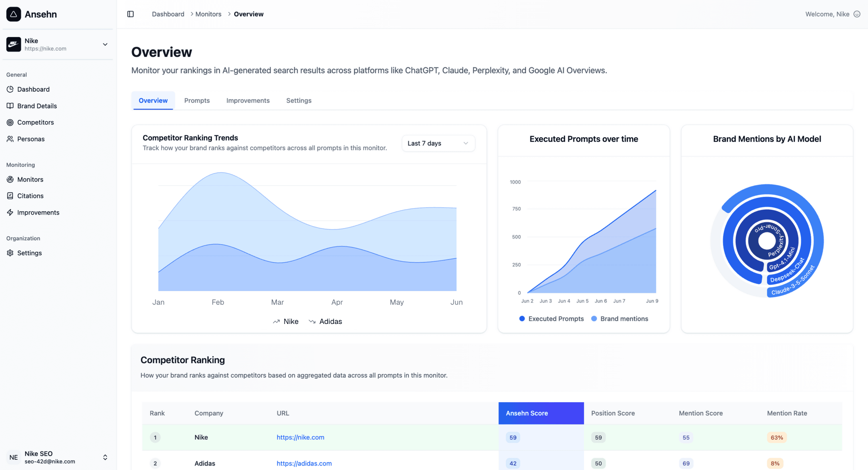
Task: Open the https://nike.com link
Action: pyautogui.click(x=300, y=437)
